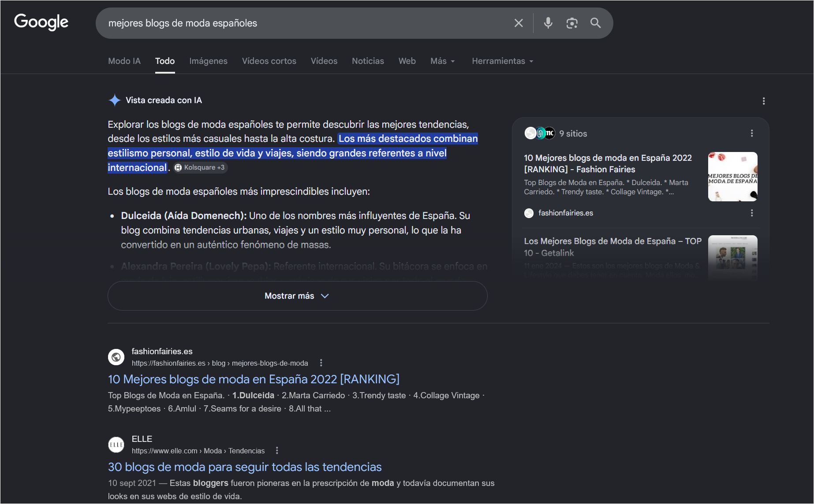
Task: Open options for fashionfairies.es source card
Action: pos(752,213)
